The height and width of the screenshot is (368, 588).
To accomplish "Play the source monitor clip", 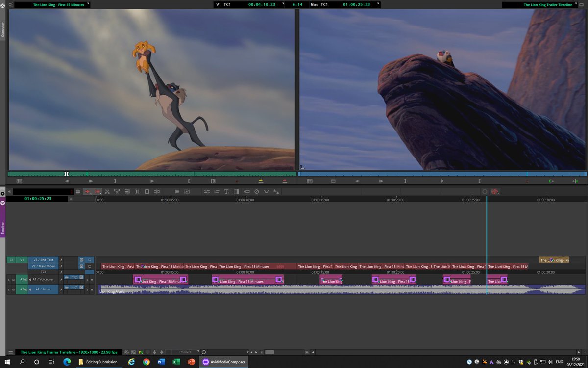I will [152, 181].
